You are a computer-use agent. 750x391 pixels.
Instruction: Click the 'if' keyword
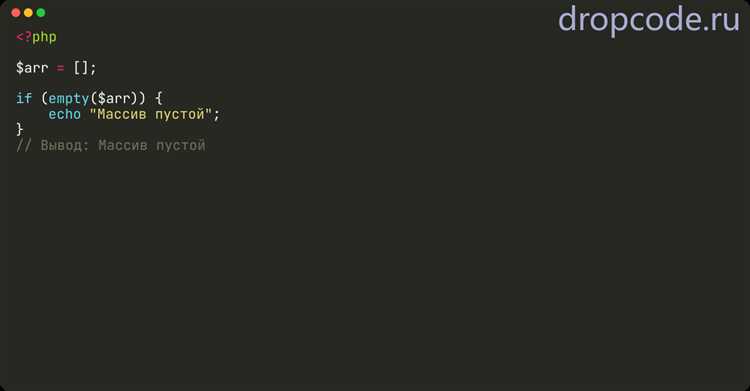pos(24,98)
